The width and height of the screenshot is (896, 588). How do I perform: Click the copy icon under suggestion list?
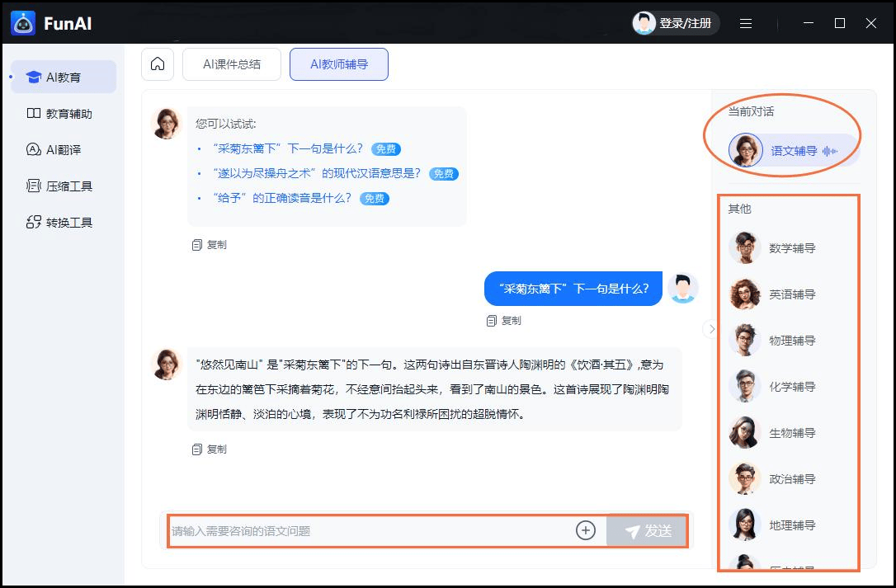pos(197,245)
